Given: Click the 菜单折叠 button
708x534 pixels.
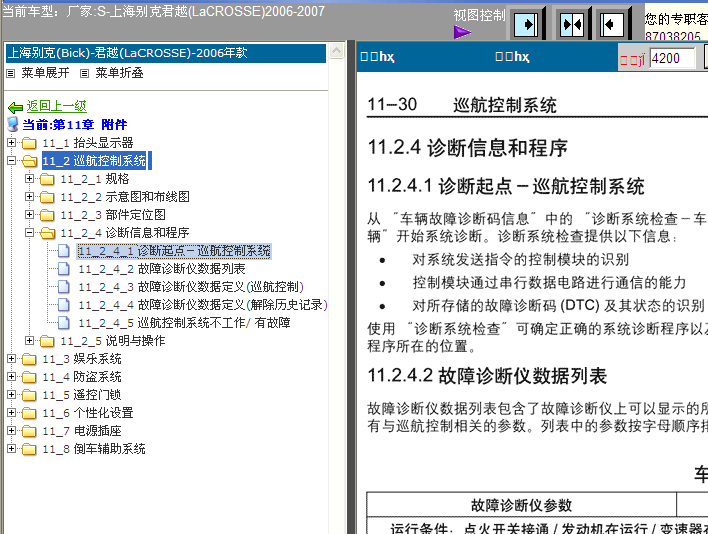Looking at the screenshot, I should [x=119, y=73].
